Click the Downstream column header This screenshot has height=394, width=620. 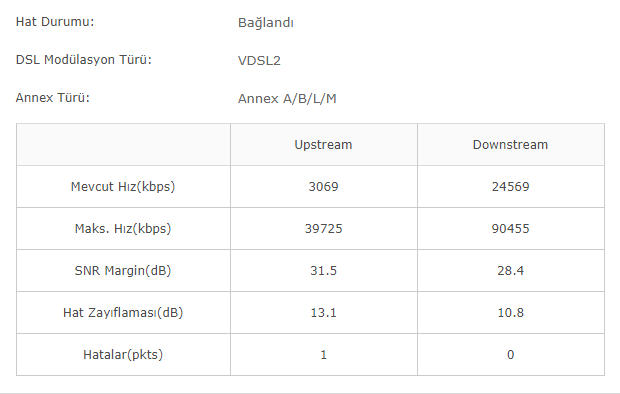pyautogui.click(x=510, y=145)
